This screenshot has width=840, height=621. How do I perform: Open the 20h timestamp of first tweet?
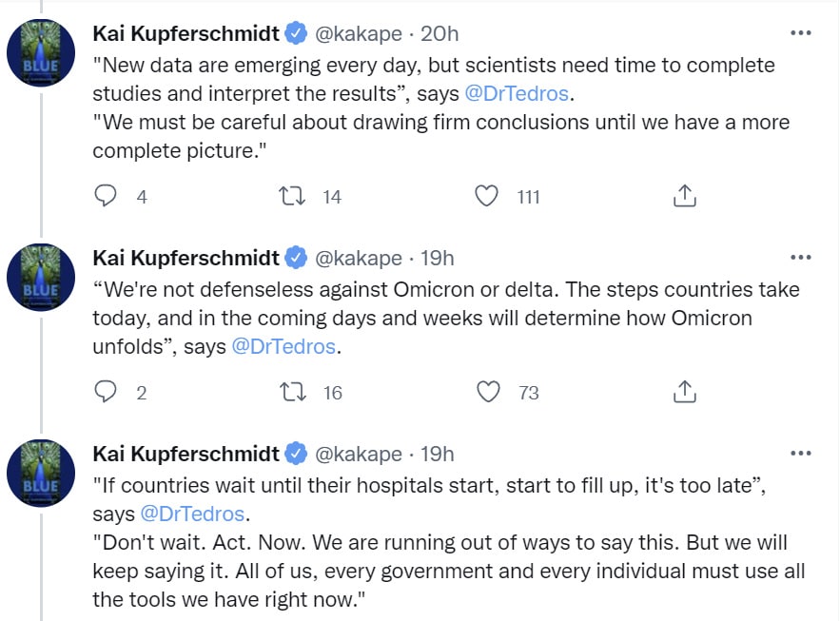tap(440, 33)
